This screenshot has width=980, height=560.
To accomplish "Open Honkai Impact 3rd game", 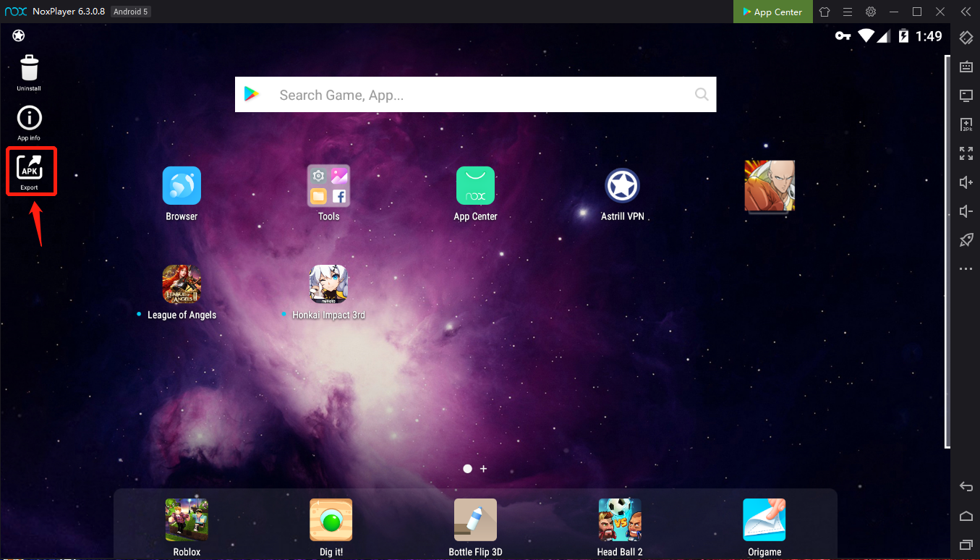I will (328, 284).
